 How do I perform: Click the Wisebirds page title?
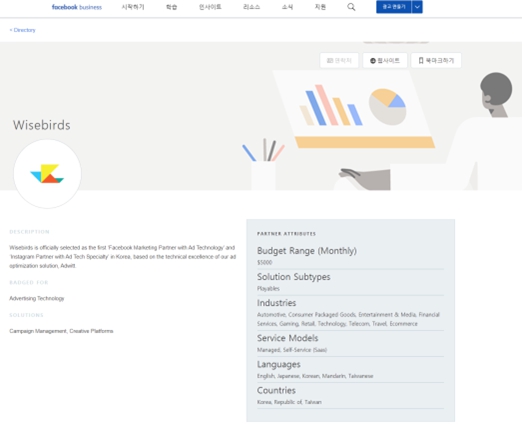tap(42, 125)
